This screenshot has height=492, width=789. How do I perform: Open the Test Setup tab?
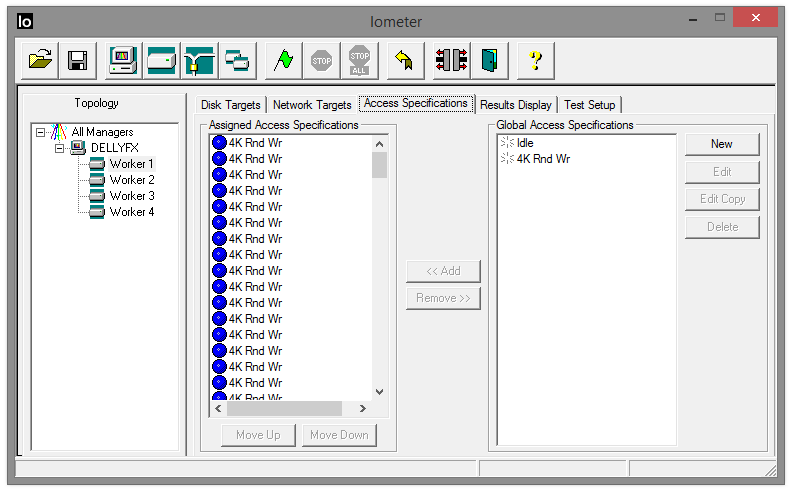tap(590, 105)
